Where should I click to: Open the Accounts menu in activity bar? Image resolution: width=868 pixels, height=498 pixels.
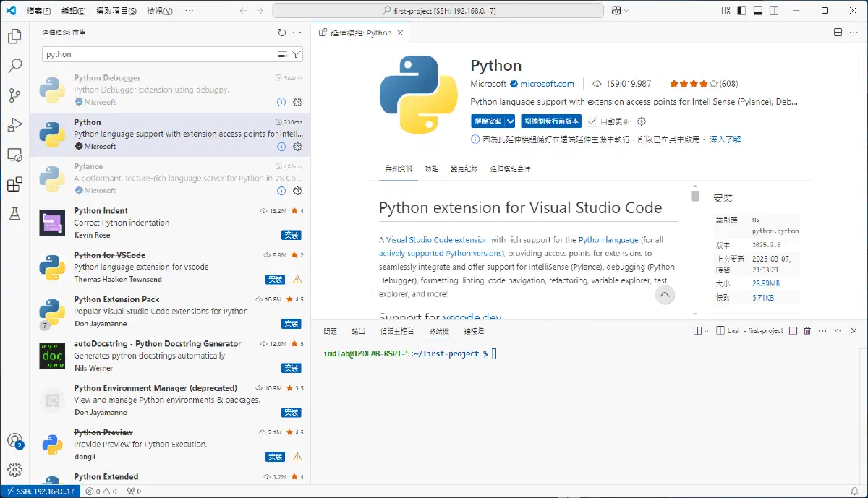click(x=14, y=440)
